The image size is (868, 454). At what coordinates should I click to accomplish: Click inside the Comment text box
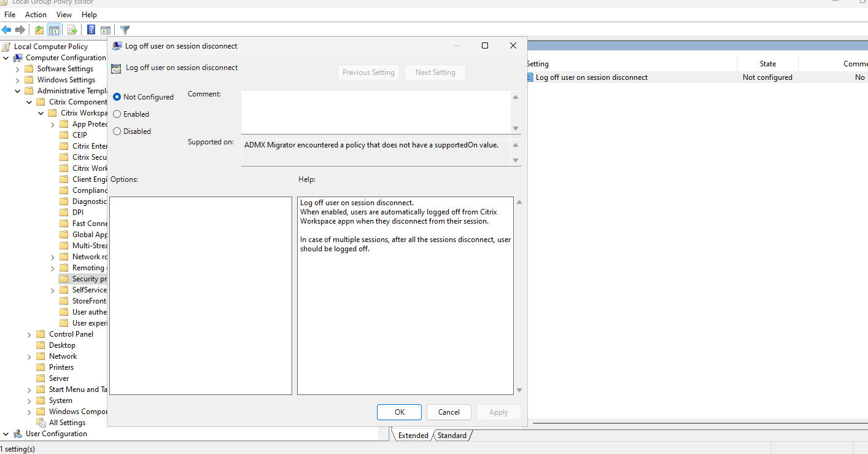pos(376,111)
